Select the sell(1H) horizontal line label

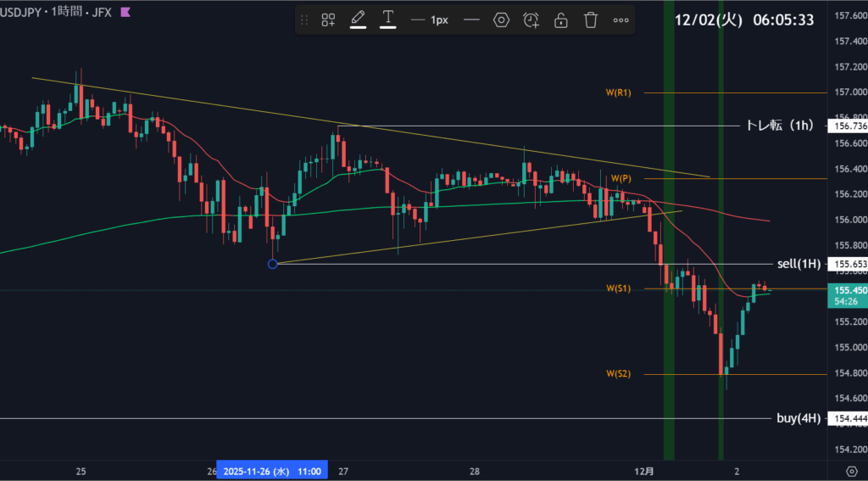point(795,264)
